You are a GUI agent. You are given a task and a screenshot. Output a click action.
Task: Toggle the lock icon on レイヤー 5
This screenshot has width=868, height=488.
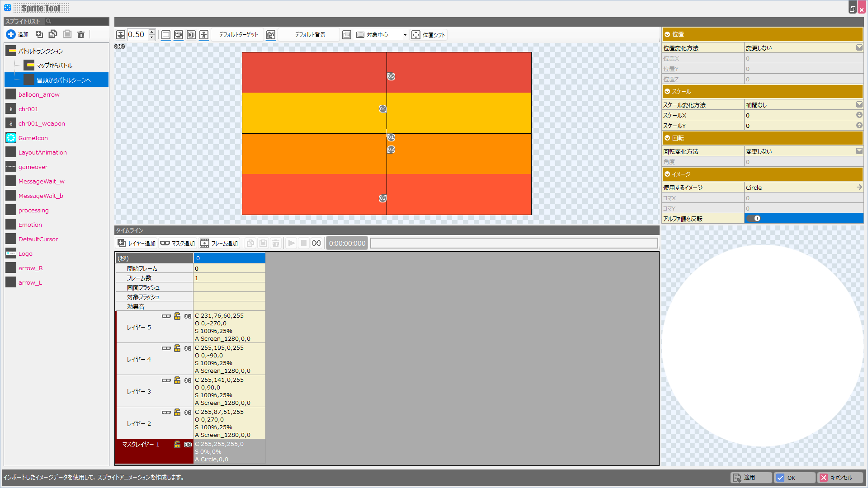pos(177,316)
